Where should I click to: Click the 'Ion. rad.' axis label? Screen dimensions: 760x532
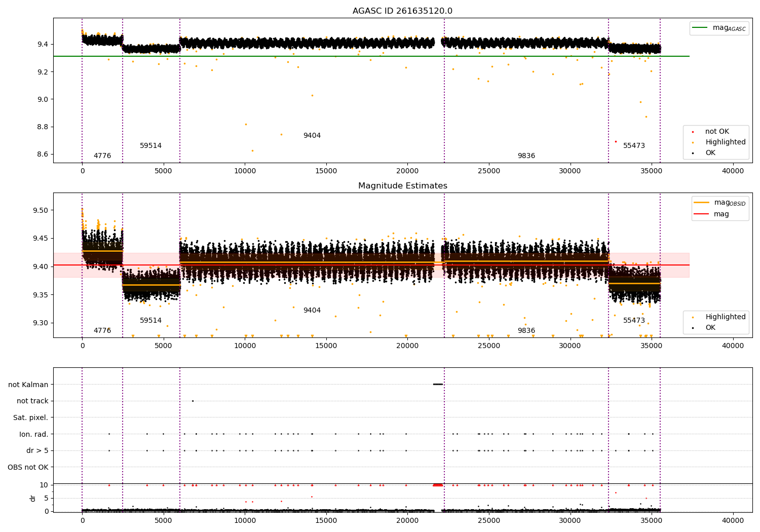(34, 434)
